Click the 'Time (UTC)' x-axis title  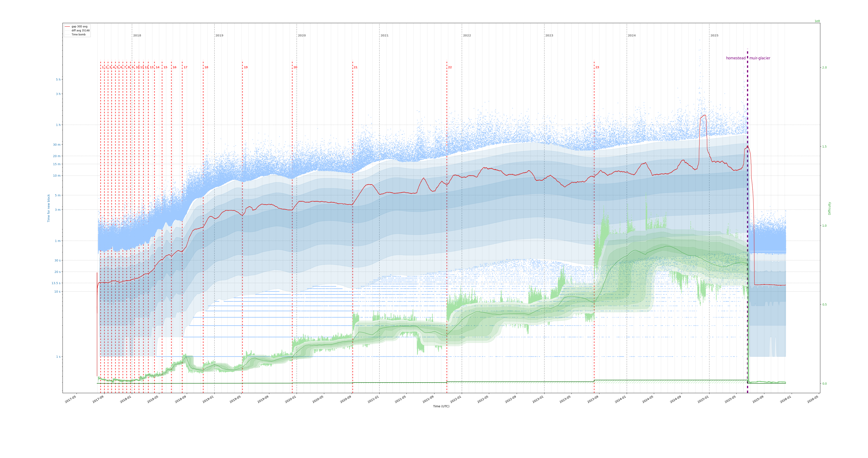click(x=441, y=406)
